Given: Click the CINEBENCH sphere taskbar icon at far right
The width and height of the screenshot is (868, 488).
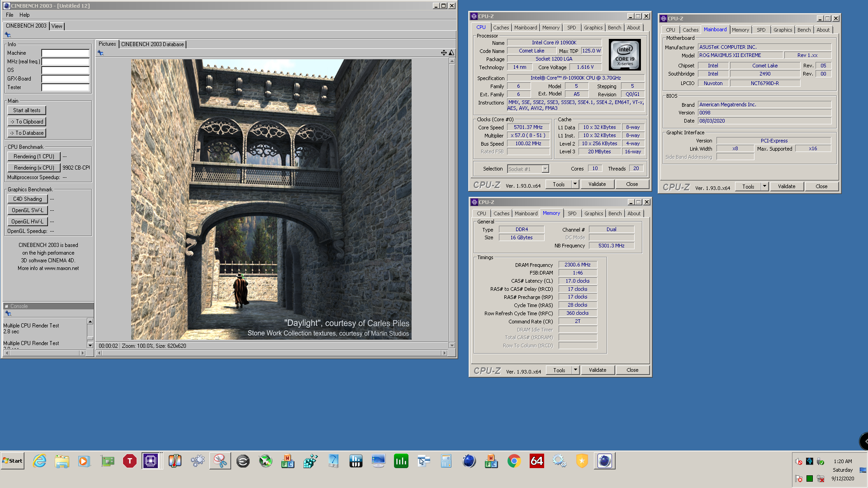Looking at the screenshot, I should click(x=604, y=461).
